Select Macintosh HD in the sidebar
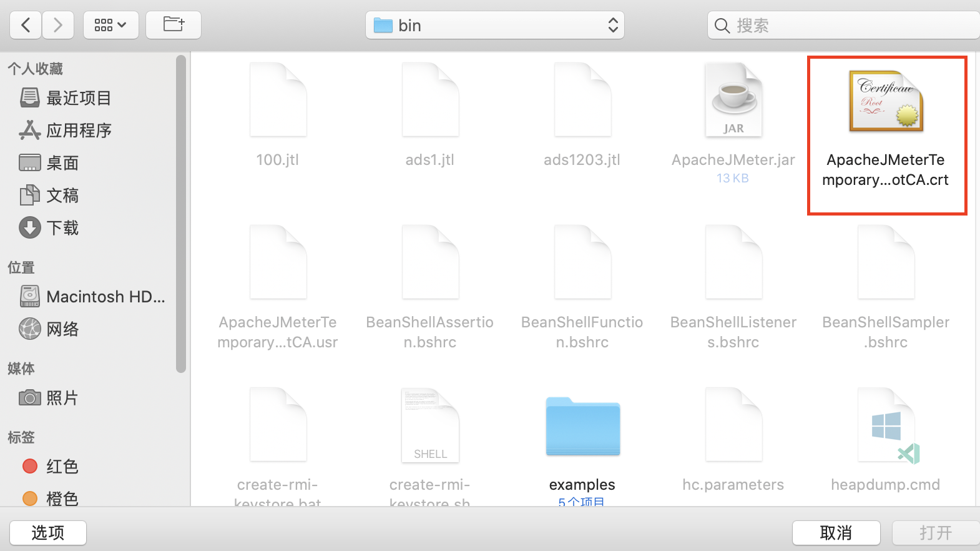This screenshot has width=980, height=551. coord(92,297)
